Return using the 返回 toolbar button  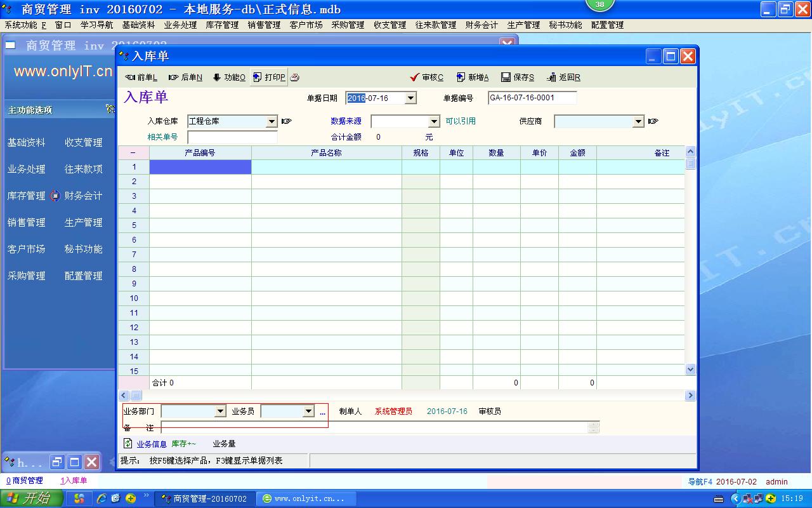click(563, 77)
